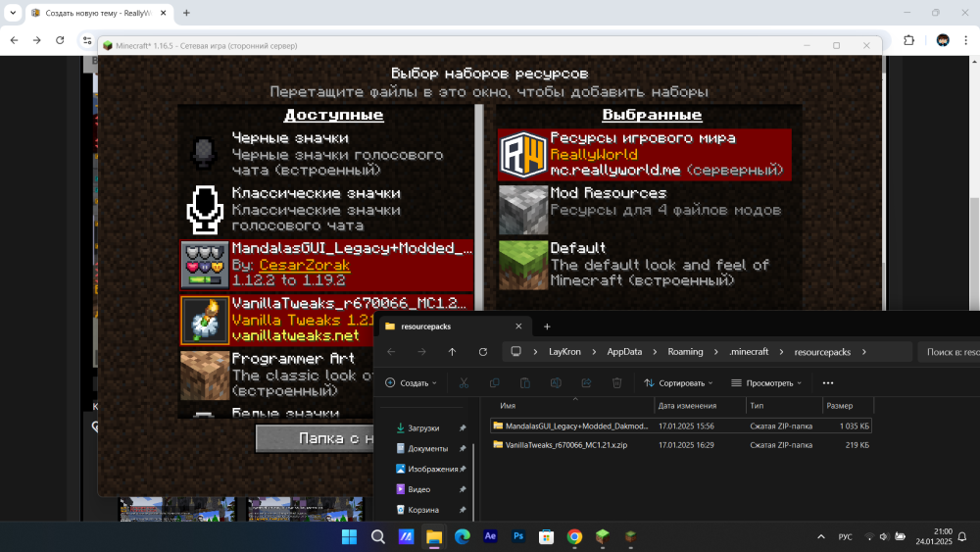
Task: Open the Chrome tab search dropdown arrow
Action: click(x=13, y=13)
